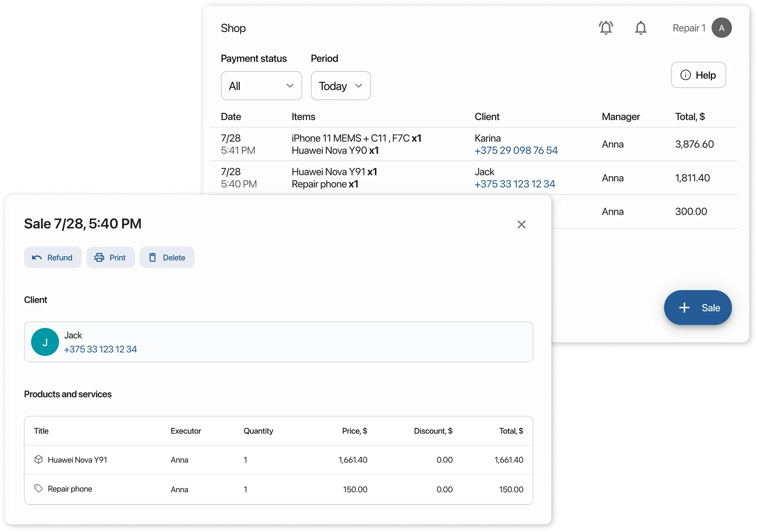Click the plus Sale floating button
The width and height of the screenshot is (757, 532).
click(697, 308)
